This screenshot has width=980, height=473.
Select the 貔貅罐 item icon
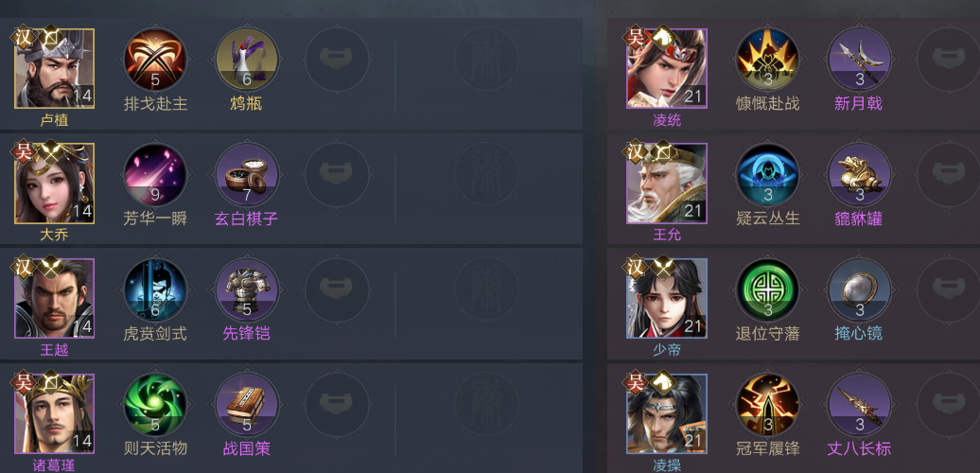click(859, 174)
